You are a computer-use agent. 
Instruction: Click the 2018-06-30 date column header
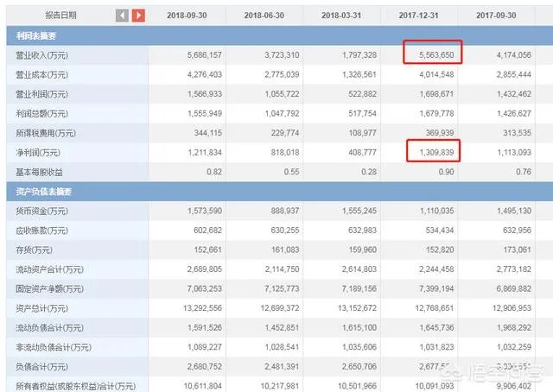point(265,16)
